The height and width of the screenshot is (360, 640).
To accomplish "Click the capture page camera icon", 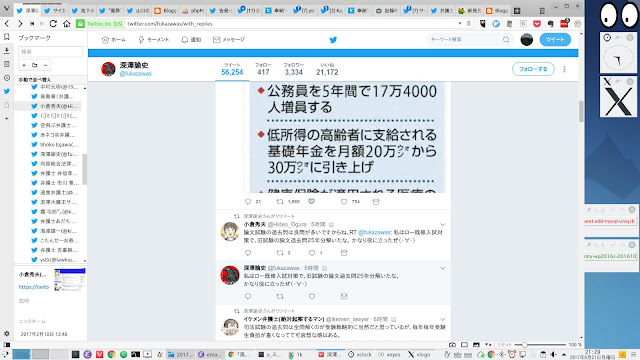I will [x=452, y=345].
